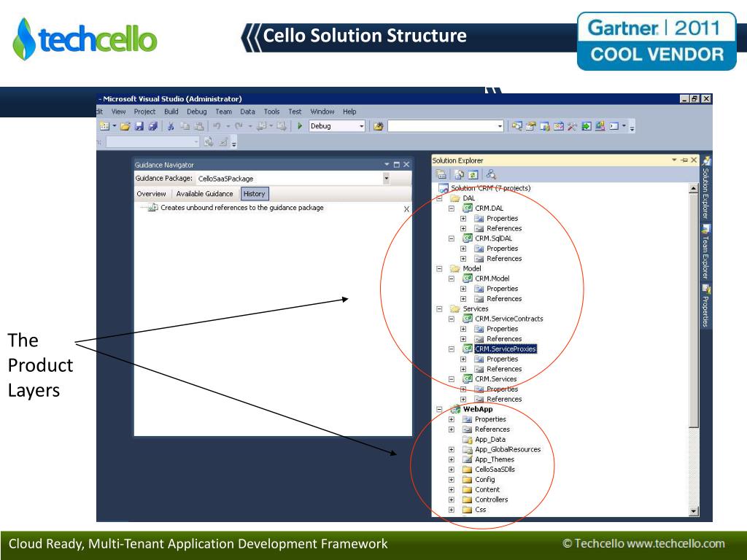Open the Properties side tab
The image size is (747, 560).
click(706, 306)
